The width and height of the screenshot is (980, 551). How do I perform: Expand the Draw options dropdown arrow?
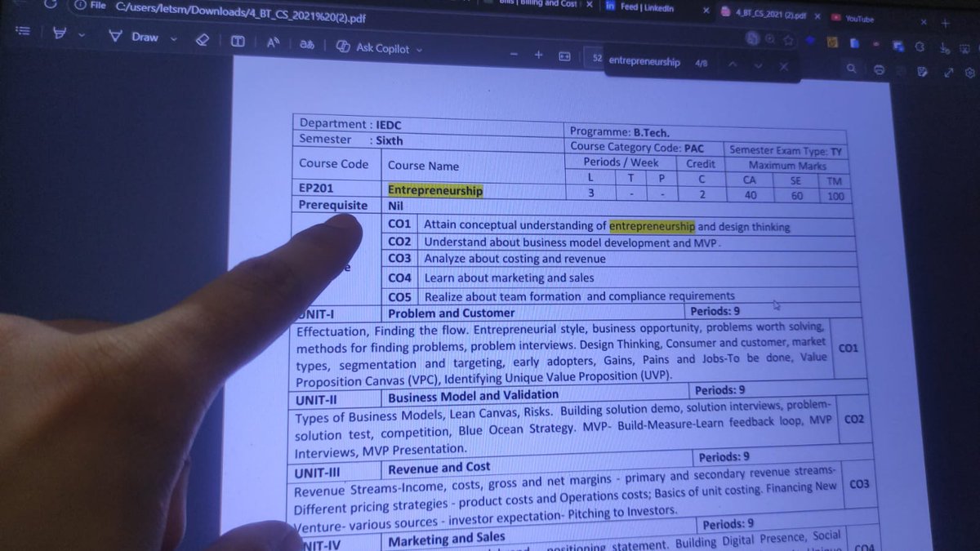click(x=173, y=38)
